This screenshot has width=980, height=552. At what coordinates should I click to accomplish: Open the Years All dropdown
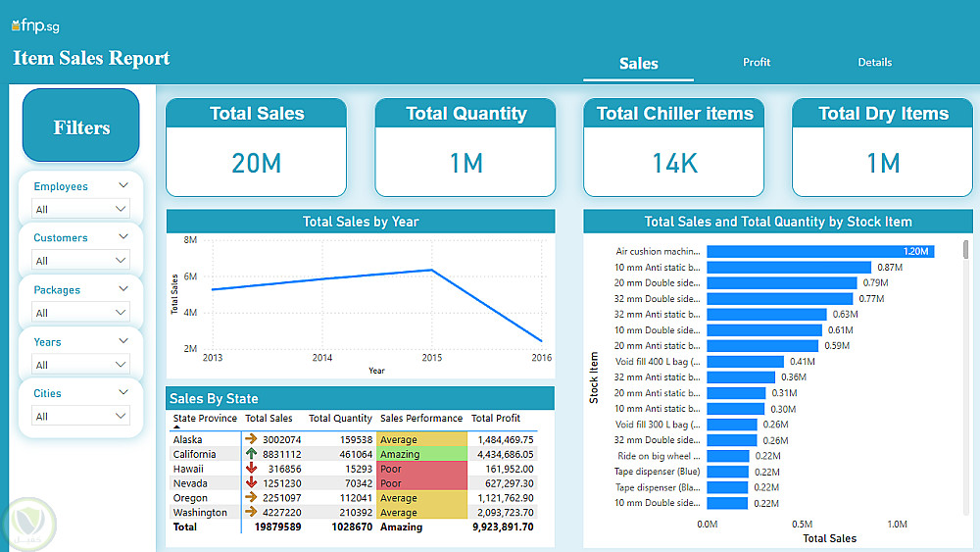(80, 365)
